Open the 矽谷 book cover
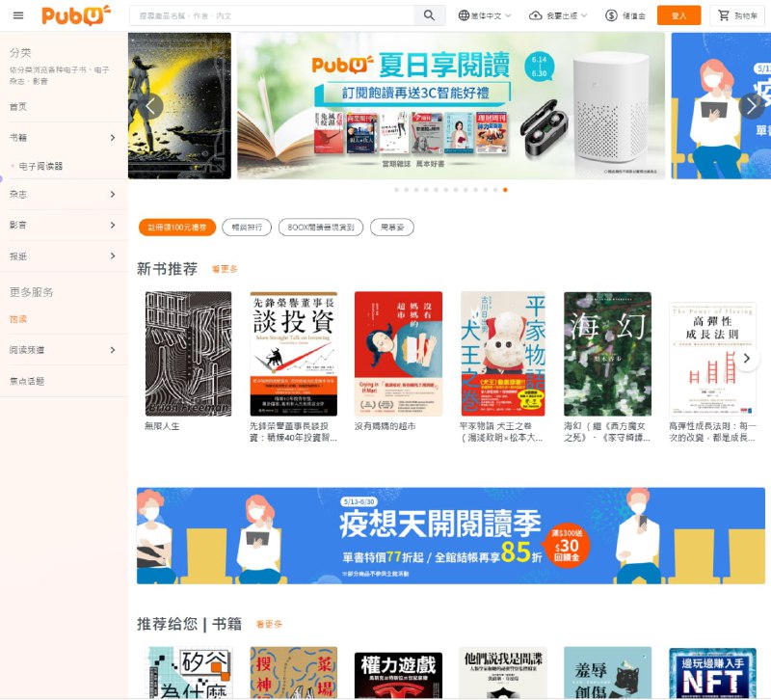The width and height of the screenshot is (771, 700). [x=189, y=672]
